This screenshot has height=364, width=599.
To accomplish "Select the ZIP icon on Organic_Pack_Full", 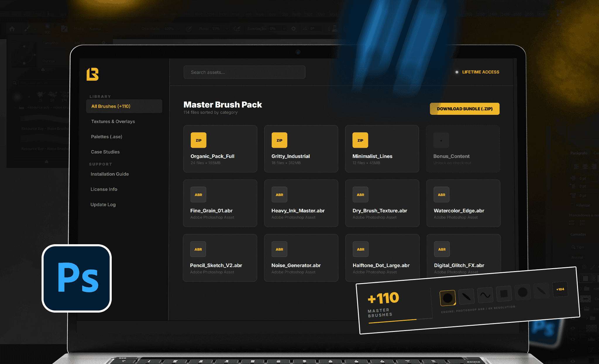I will 198,140.
